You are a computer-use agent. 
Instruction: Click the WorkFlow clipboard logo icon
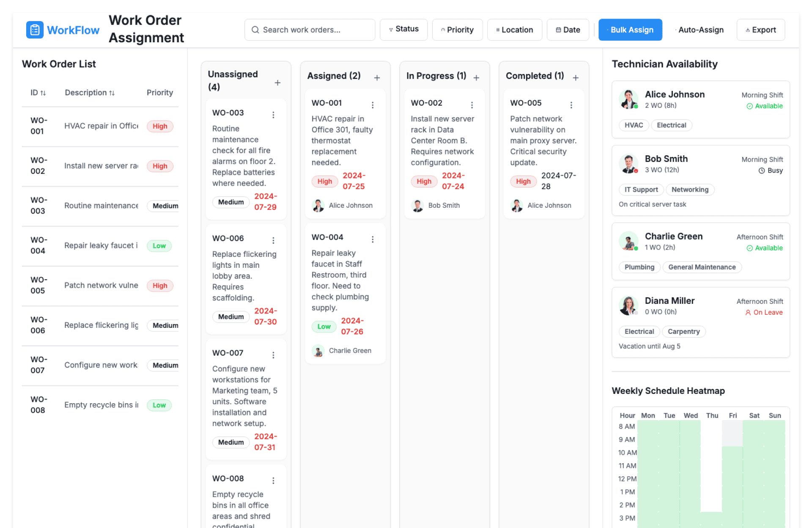pos(35,30)
